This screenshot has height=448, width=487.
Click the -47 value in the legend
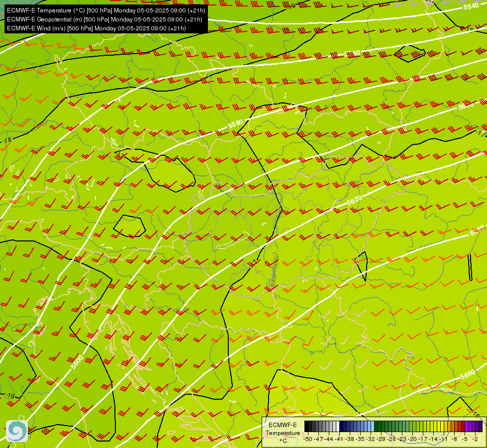(318, 439)
